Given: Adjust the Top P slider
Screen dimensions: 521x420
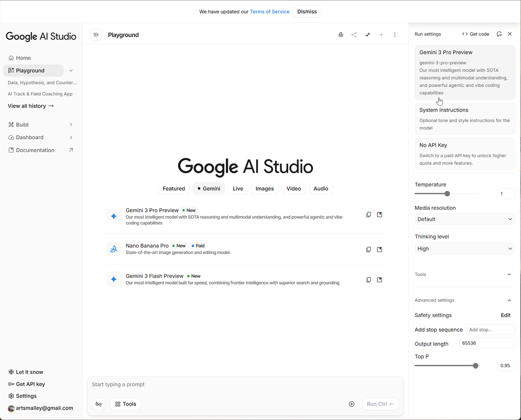Looking at the screenshot, I should coord(475,366).
